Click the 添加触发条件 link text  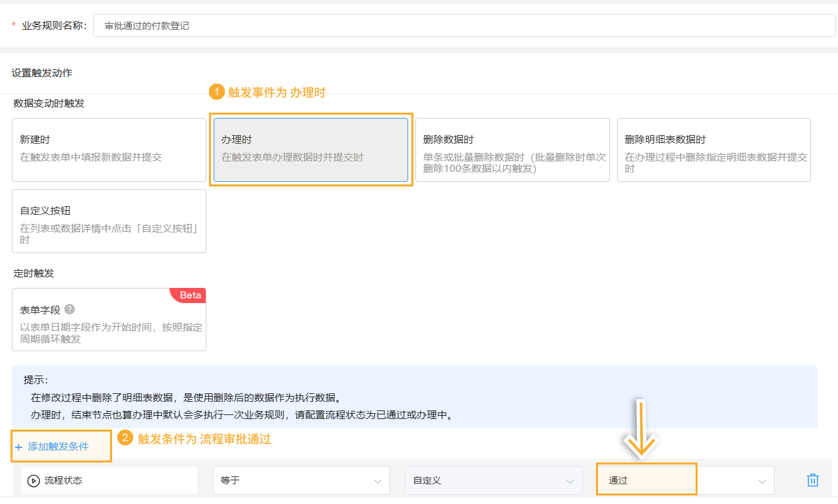click(58, 447)
